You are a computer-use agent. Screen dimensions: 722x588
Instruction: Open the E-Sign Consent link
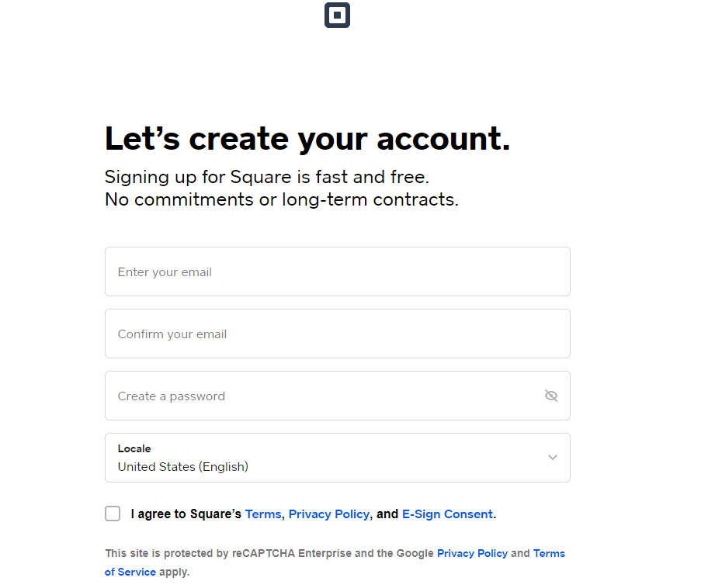[448, 514]
